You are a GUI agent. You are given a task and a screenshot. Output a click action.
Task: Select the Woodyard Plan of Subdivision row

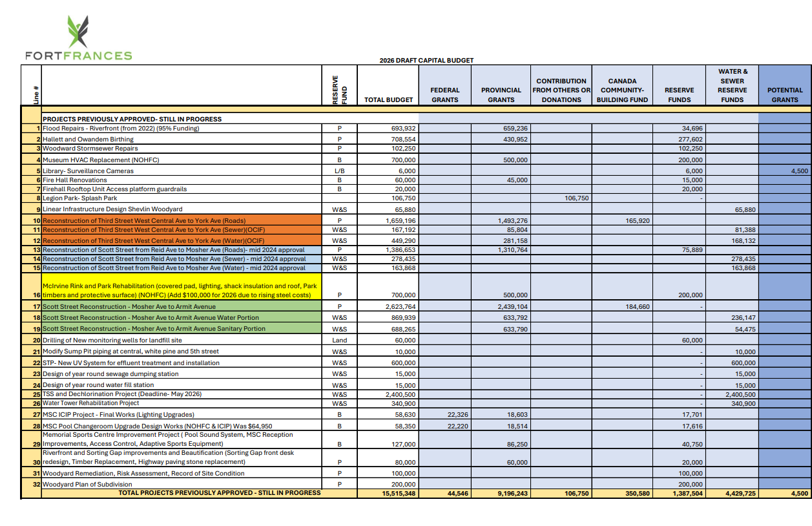coord(87,484)
